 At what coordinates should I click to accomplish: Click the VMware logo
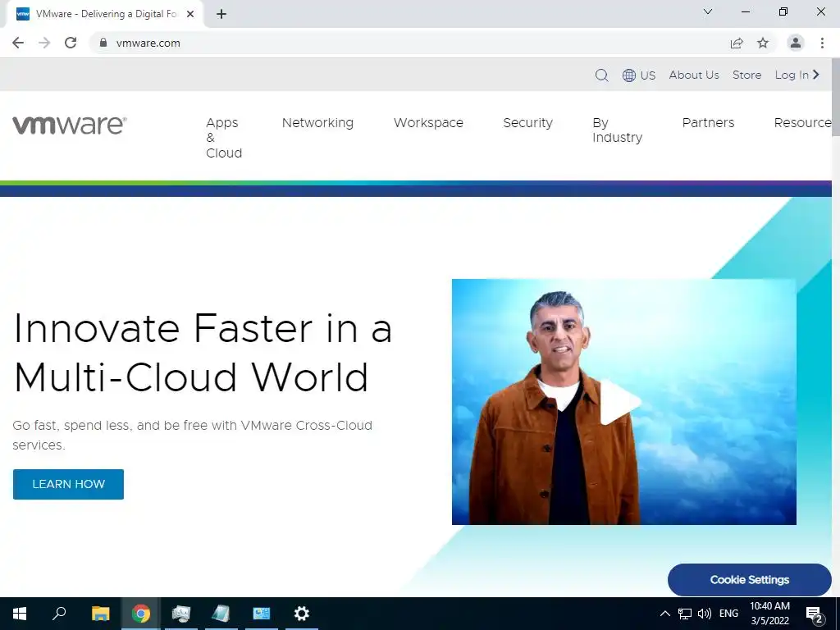70,125
